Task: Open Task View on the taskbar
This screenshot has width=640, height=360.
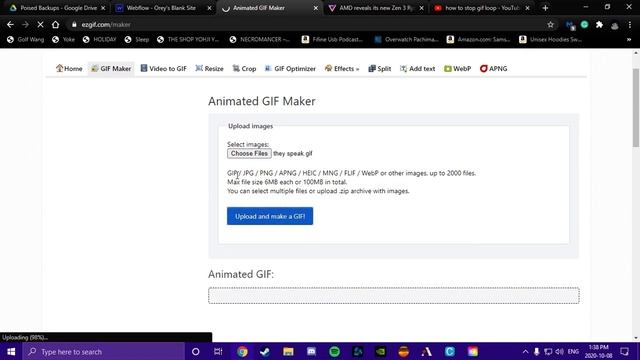Action: (x=218, y=351)
